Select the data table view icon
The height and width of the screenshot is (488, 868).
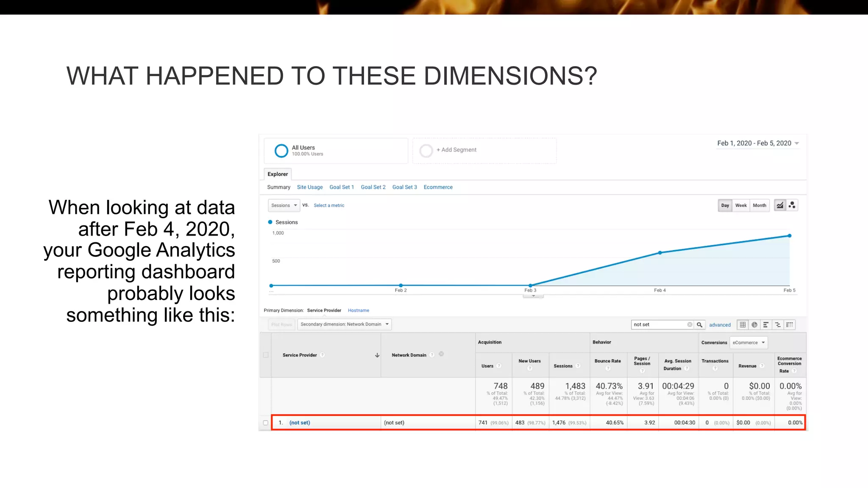point(743,325)
